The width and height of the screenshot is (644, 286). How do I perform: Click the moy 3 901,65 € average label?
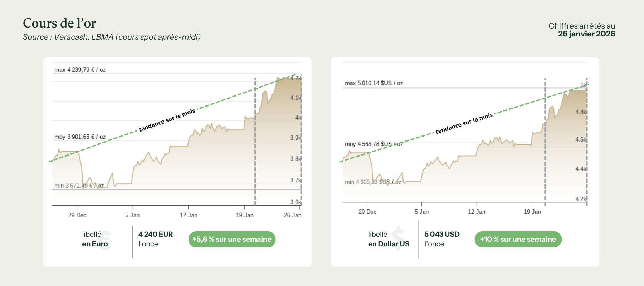click(80, 137)
